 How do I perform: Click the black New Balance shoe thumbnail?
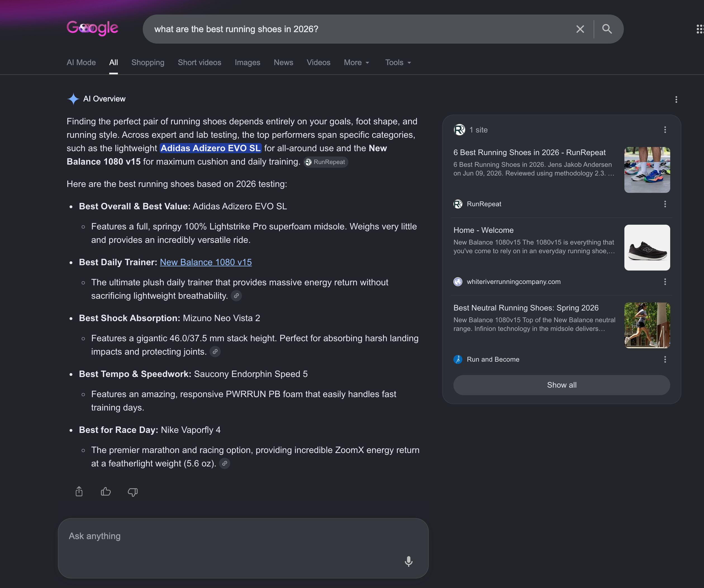[647, 248]
